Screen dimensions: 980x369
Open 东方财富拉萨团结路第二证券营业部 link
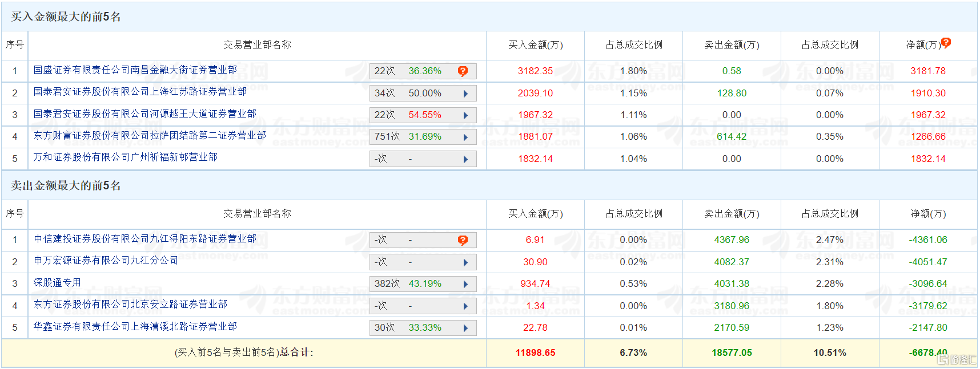150,135
